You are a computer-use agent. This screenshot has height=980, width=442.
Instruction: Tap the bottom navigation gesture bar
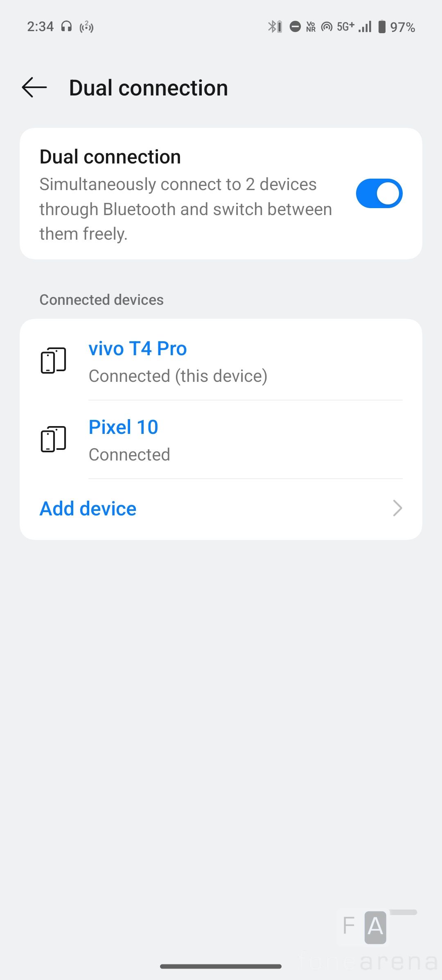[221, 966]
